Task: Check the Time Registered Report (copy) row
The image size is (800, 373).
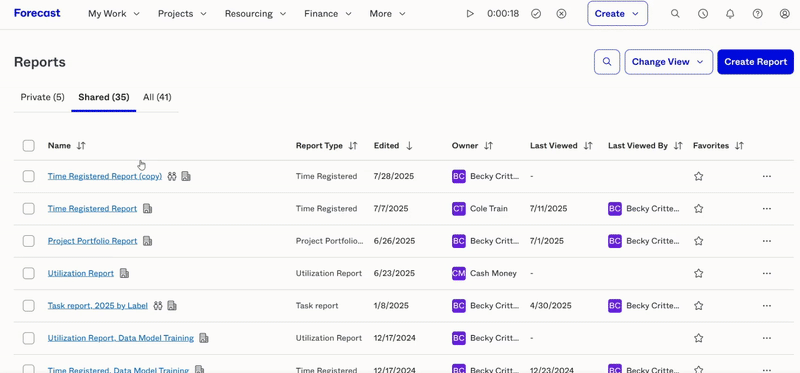Action: pos(29,176)
